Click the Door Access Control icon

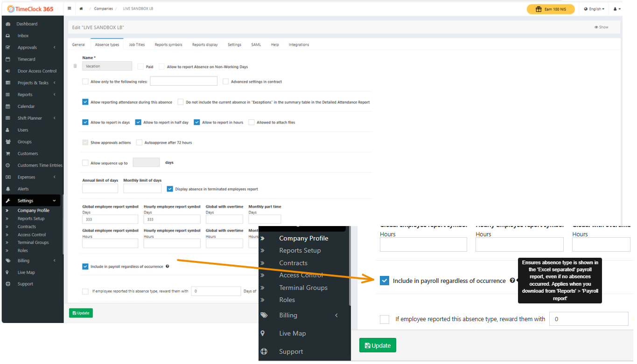point(8,71)
